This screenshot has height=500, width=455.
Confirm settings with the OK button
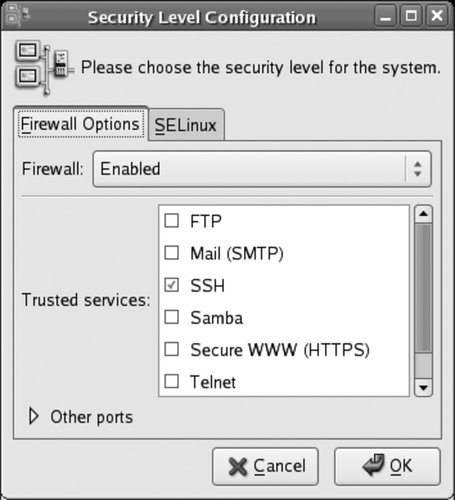pos(387,466)
